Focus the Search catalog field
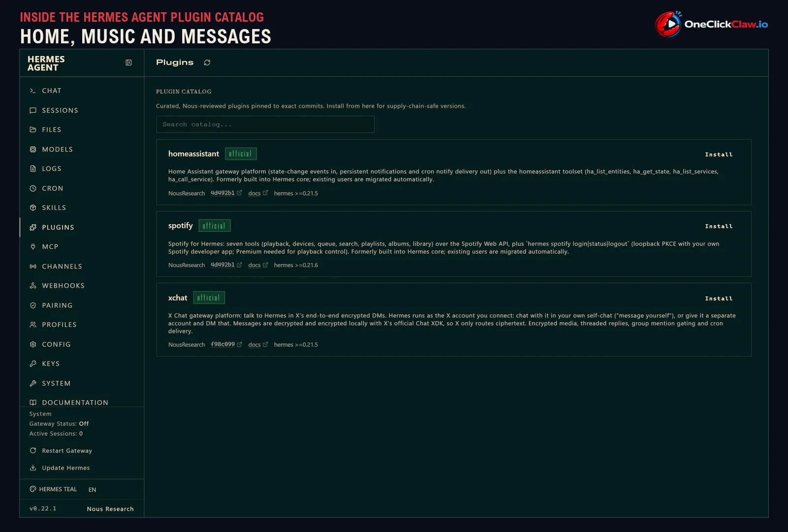Screen dimensions: 788x532 [x=265, y=125]
